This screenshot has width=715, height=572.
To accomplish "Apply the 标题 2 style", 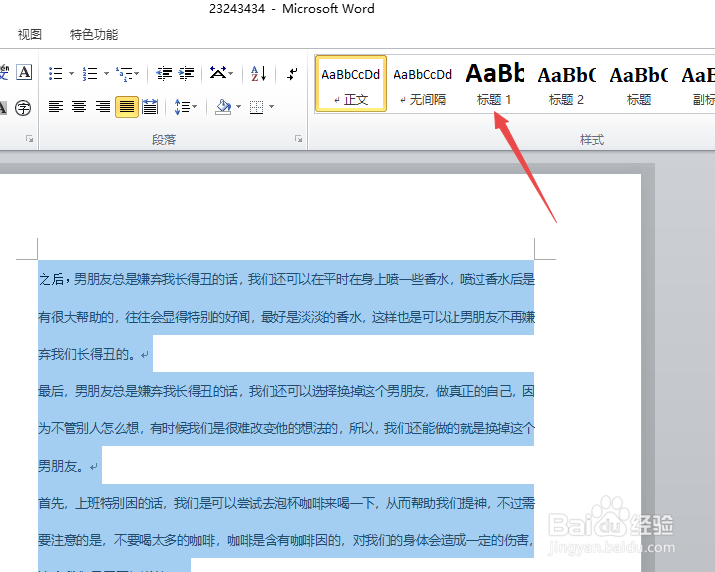I will pos(566,84).
